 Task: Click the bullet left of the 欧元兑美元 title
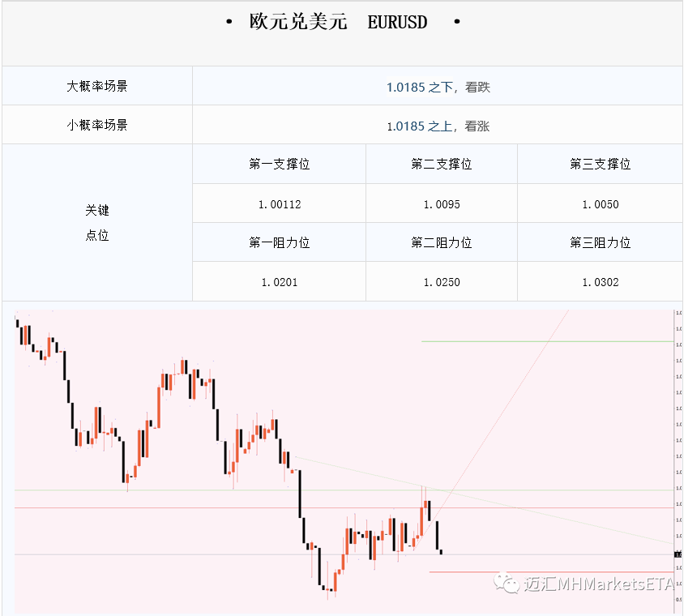(229, 21)
